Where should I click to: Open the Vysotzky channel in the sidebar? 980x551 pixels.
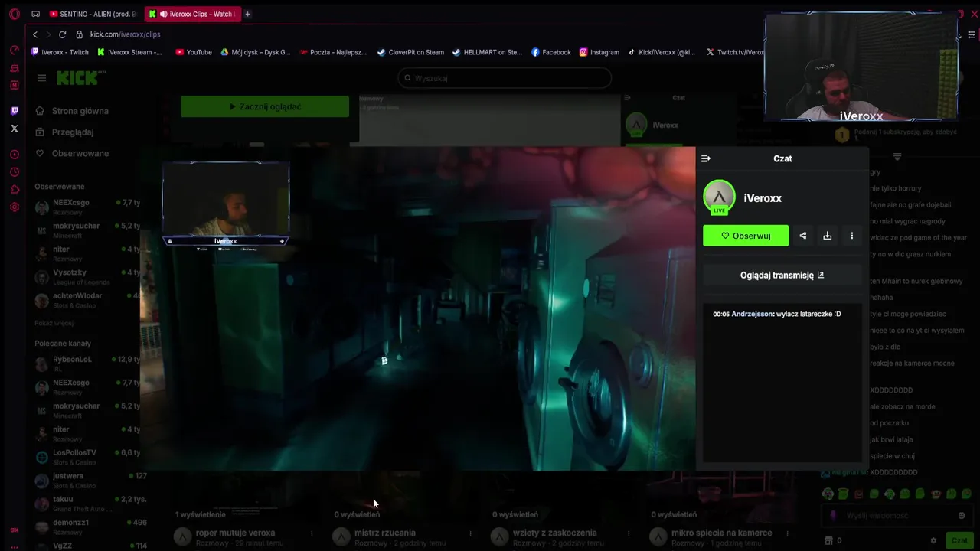[87, 277]
